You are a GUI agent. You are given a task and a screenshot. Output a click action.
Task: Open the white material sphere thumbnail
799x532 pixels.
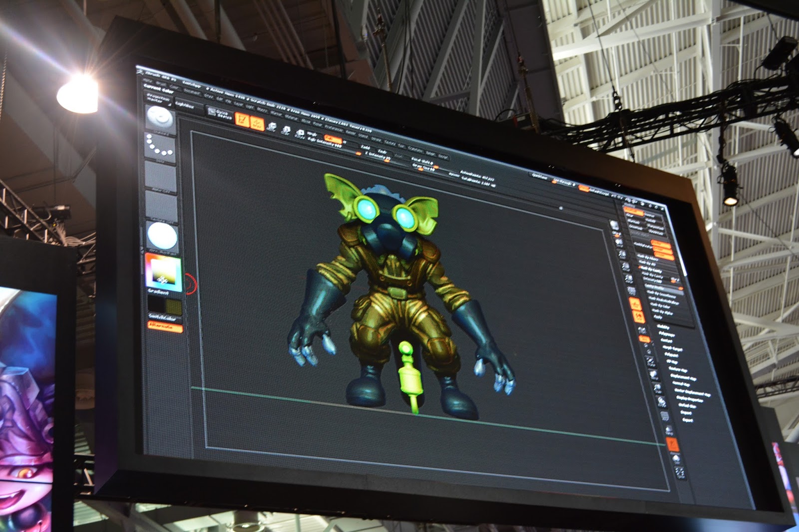[162, 236]
